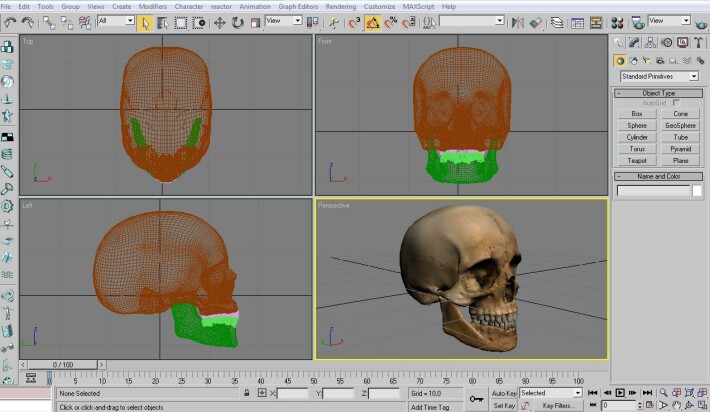This screenshot has height=412, width=710.
Task: Open the selection filter All dropdown
Action: (115, 21)
